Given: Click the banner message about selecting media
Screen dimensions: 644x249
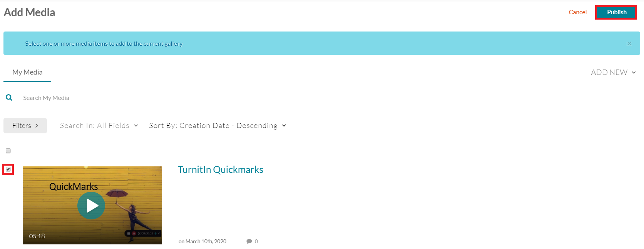Looking at the screenshot, I should click(104, 44).
